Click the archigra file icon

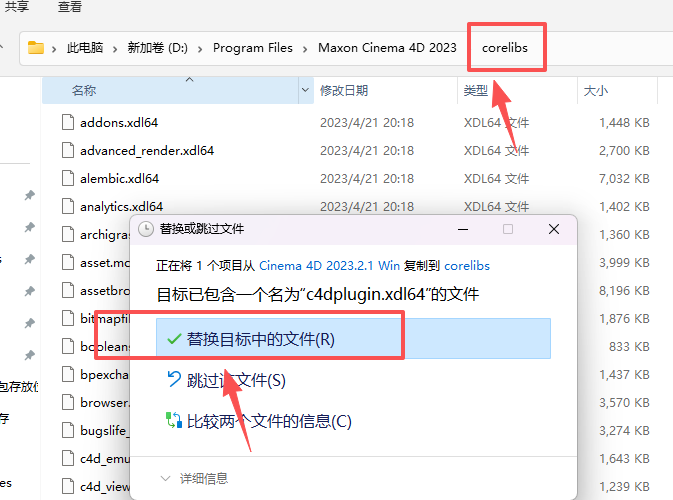click(68, 234)
